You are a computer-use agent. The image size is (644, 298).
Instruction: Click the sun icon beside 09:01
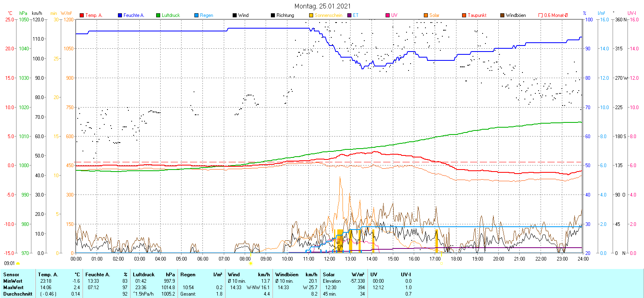coord(18,263)
